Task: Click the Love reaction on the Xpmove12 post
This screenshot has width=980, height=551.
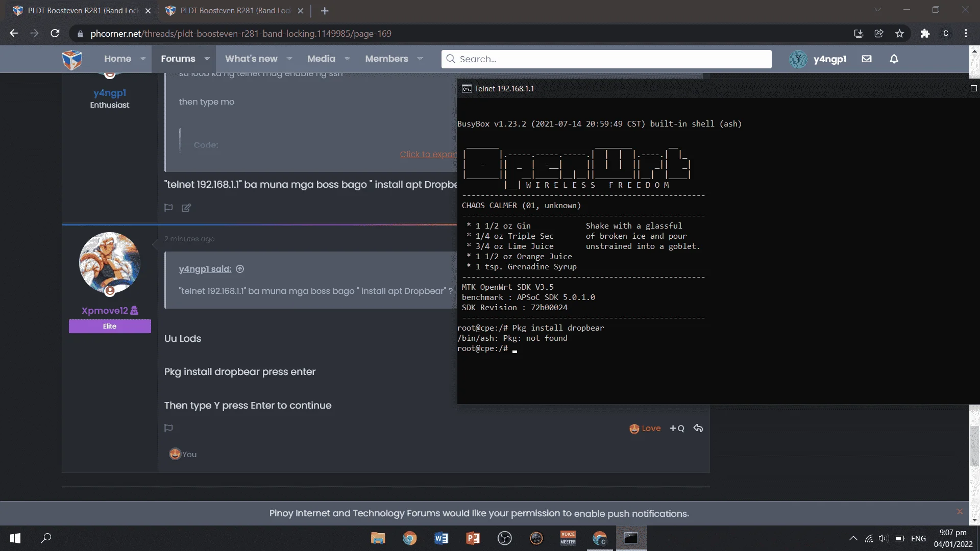Action: 645,429
